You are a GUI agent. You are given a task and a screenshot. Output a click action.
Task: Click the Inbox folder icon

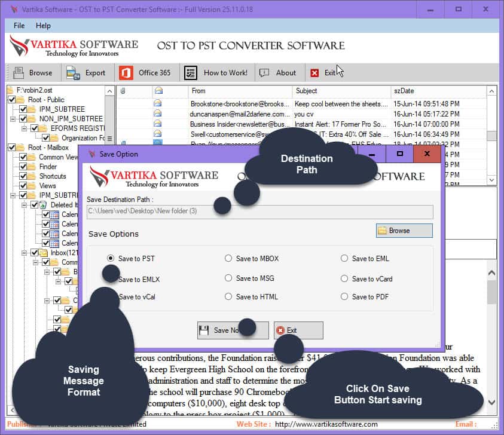(43, 253)
